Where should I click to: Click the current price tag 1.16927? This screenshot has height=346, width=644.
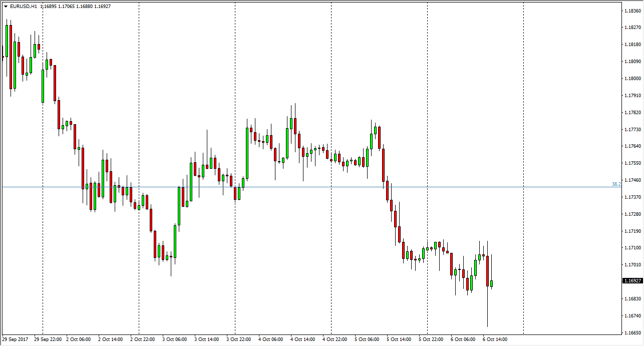[632, 281]
